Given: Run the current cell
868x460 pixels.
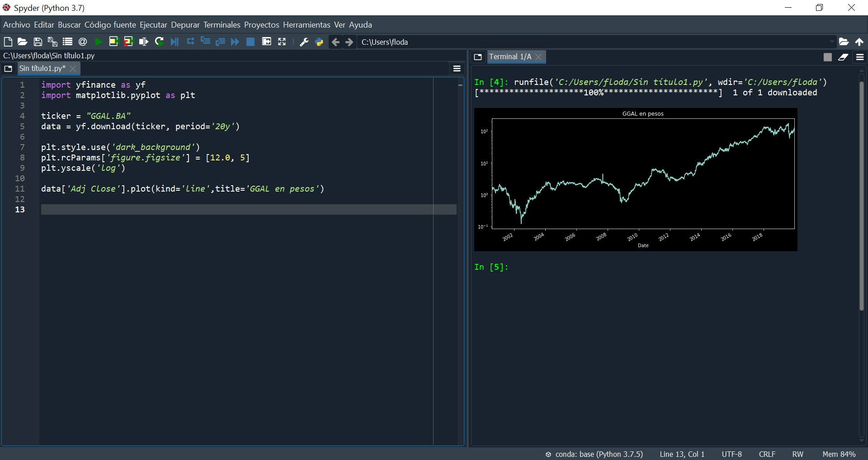Looking at the screenshot, I should [113, 42].
